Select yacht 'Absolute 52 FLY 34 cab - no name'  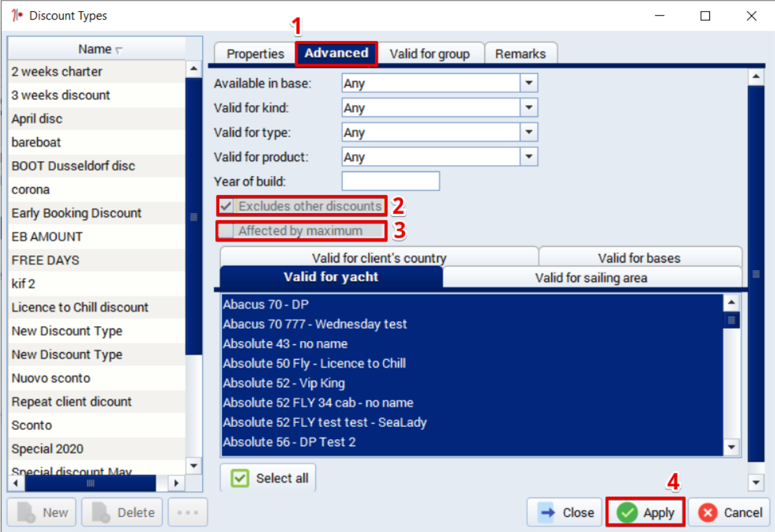point(473,403)
